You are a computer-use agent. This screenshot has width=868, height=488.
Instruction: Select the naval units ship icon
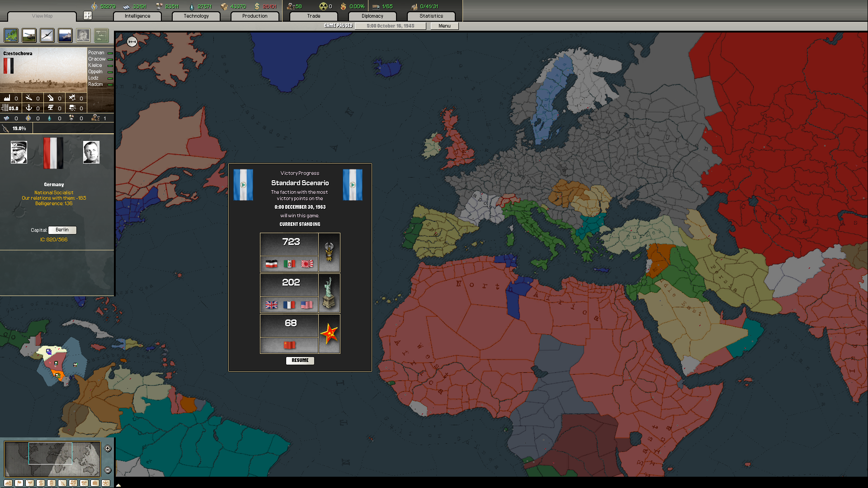(65, 35)
